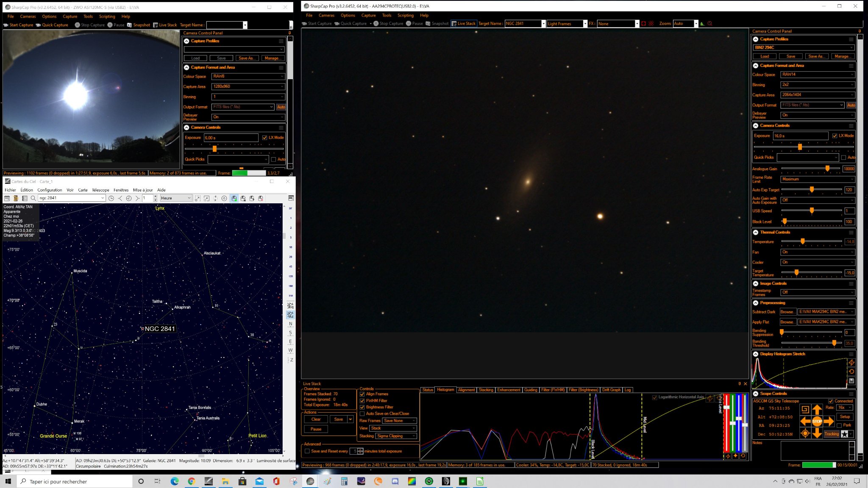The width and height of the screenshot is (868, 488).
Task: Click the reset histogram stretch icon
Action: (851, 372)
